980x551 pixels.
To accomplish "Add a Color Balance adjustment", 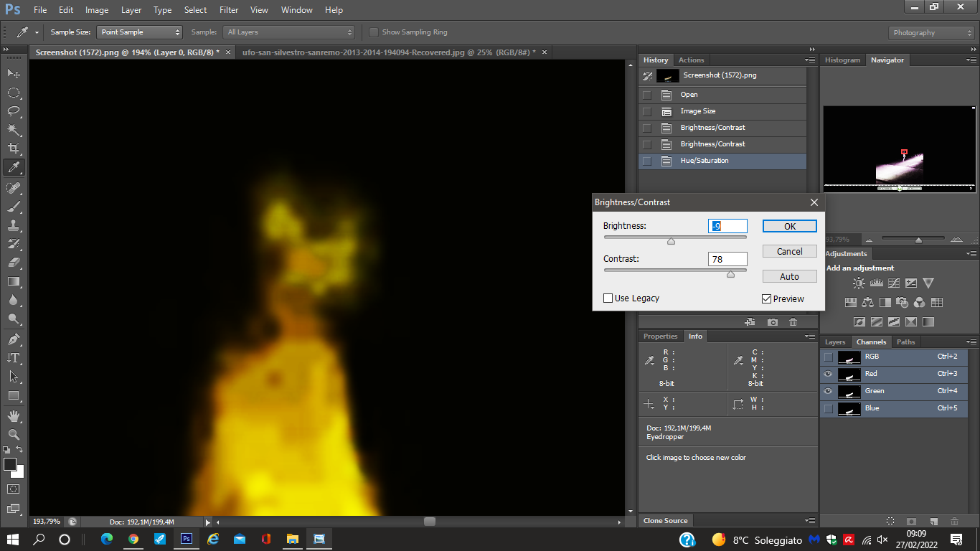I will point(868,303).
